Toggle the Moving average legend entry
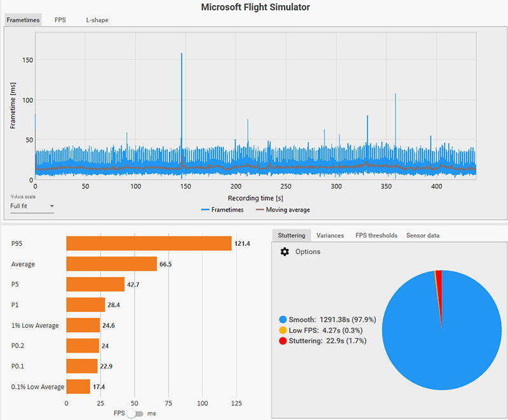This screenshot has width=508, height=420. [x=283, y=210]
